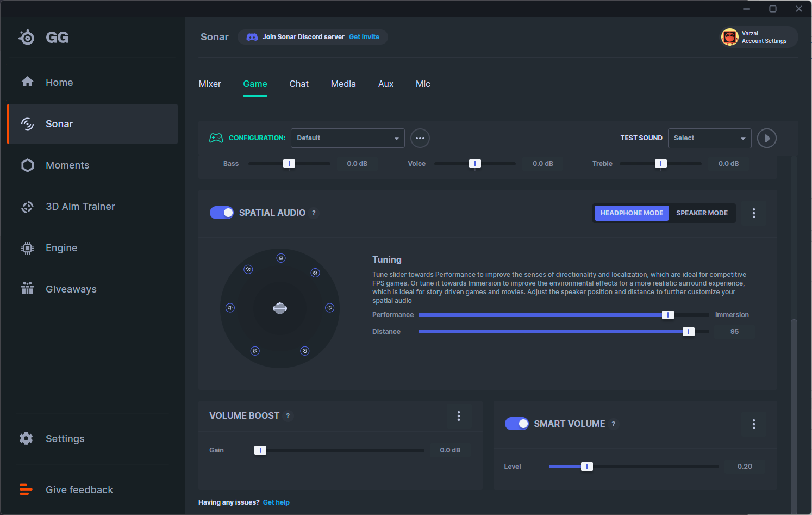This screenshot has height=515, width=812.
Task: Click the Smart Volume level 0.20 field
Action: click(745, 467)
